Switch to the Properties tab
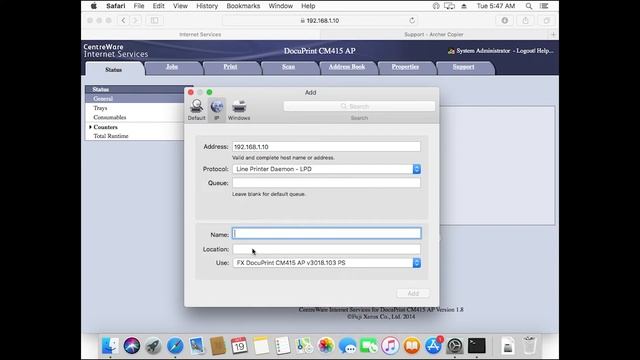Viewport: 640px width, 360px height. (x=405, y=67)
